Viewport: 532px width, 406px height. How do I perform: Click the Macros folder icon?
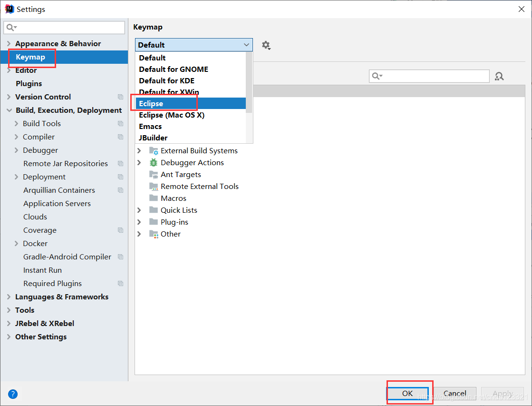[x=154, y=198]
